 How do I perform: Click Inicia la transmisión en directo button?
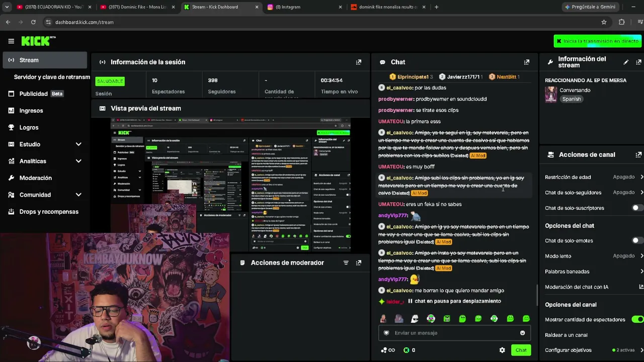click(x=598, y=41)
